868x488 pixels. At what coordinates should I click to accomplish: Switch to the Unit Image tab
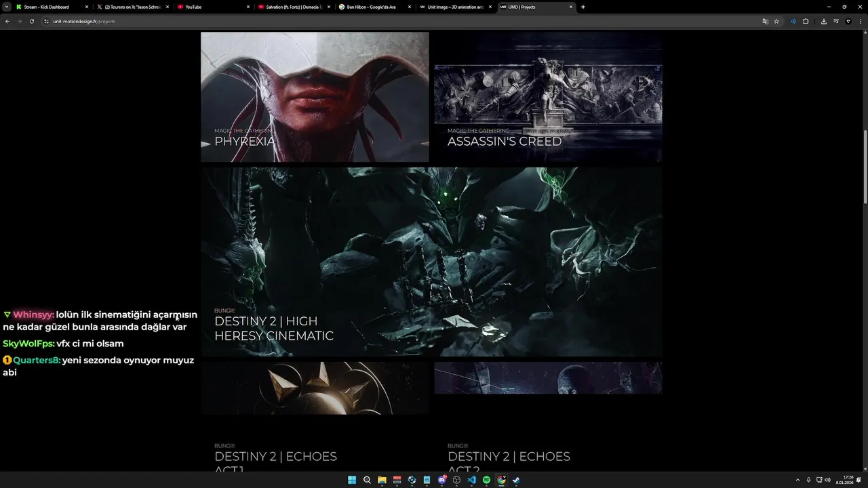point(455,7)
